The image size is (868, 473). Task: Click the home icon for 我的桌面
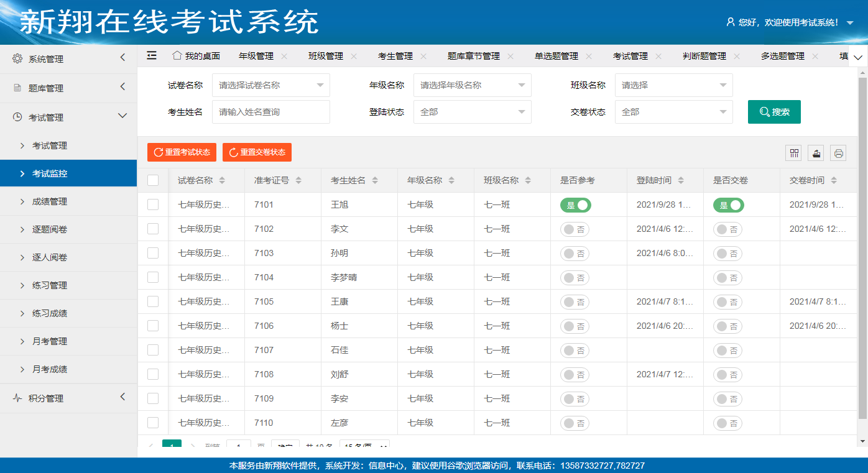[177, 55]
